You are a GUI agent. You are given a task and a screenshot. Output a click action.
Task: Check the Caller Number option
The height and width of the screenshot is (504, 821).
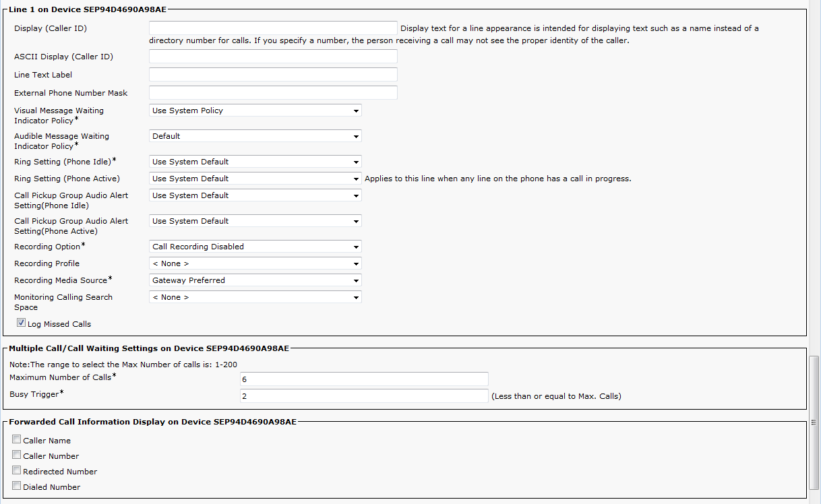17,455
